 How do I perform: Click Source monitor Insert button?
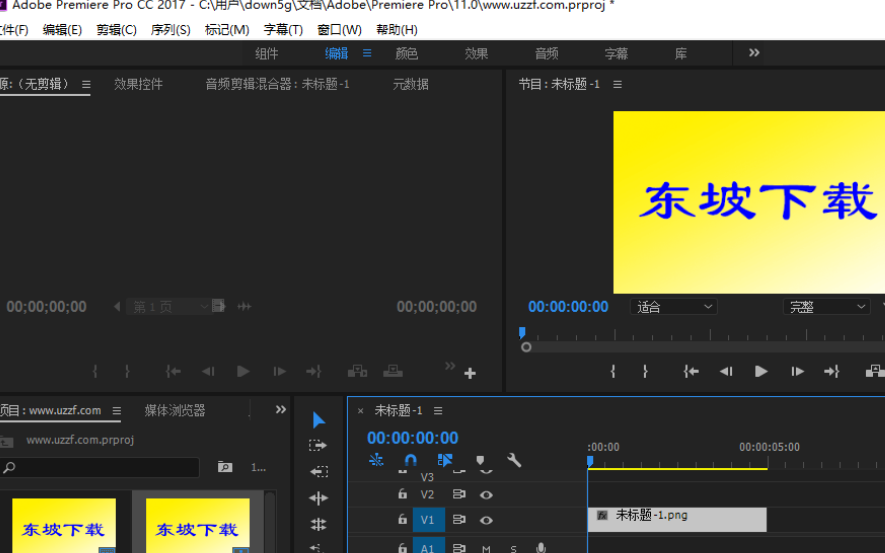coord(357,371)
